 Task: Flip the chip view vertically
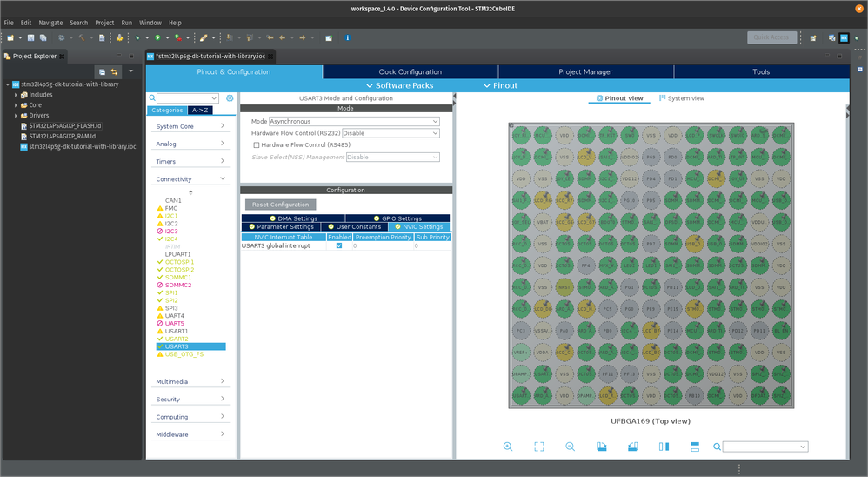(x=695, y=447)
